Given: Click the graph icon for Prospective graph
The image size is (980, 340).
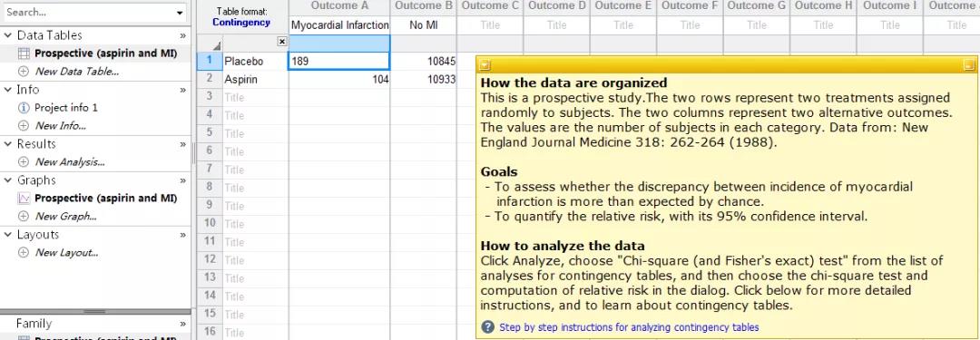Looking at the screenshot, I should pyautogui.click(x=24, y=199).
